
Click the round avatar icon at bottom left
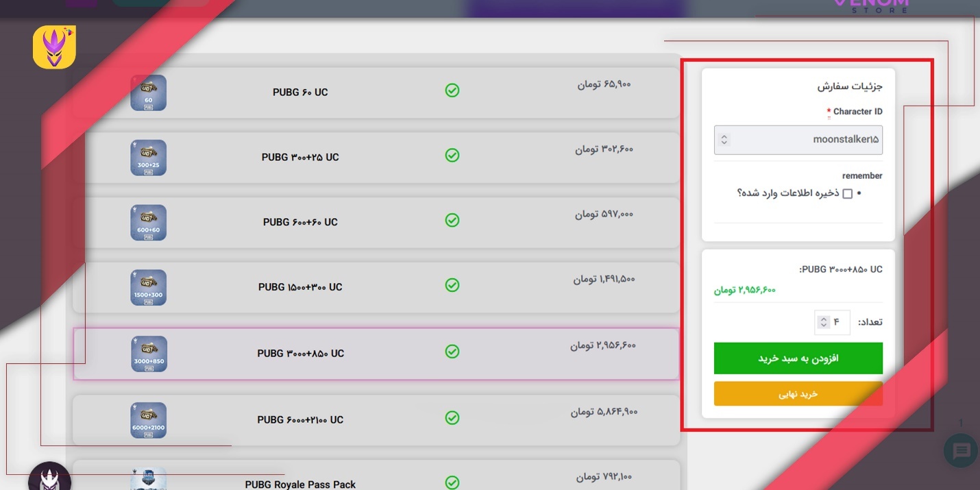point(49,478)
